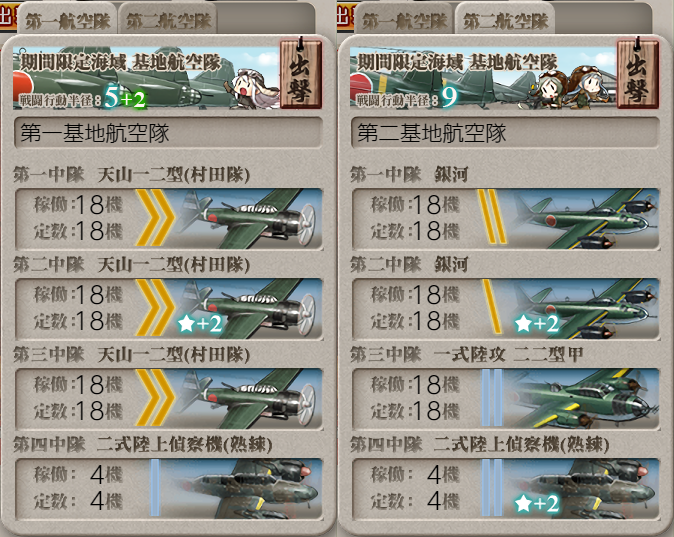This screenshot has height=537, width=674.
Task: Select 第一航空隊 tab in left panel
Action: 67,20
